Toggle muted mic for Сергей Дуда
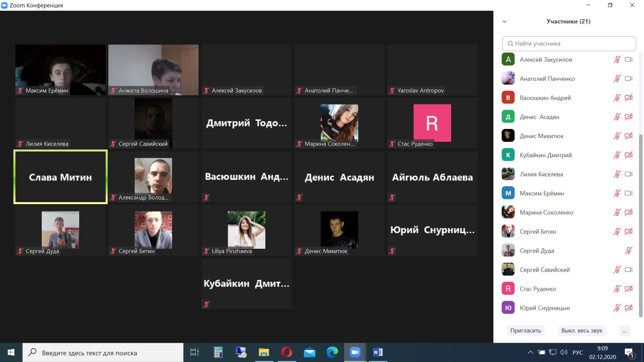The height and width of the screenshot is (362, 644). click(629, 251)
